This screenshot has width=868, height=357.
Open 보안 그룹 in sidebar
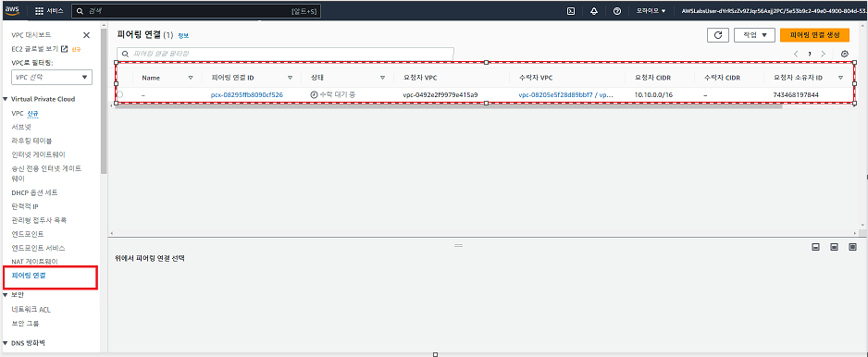coord(26,323)
